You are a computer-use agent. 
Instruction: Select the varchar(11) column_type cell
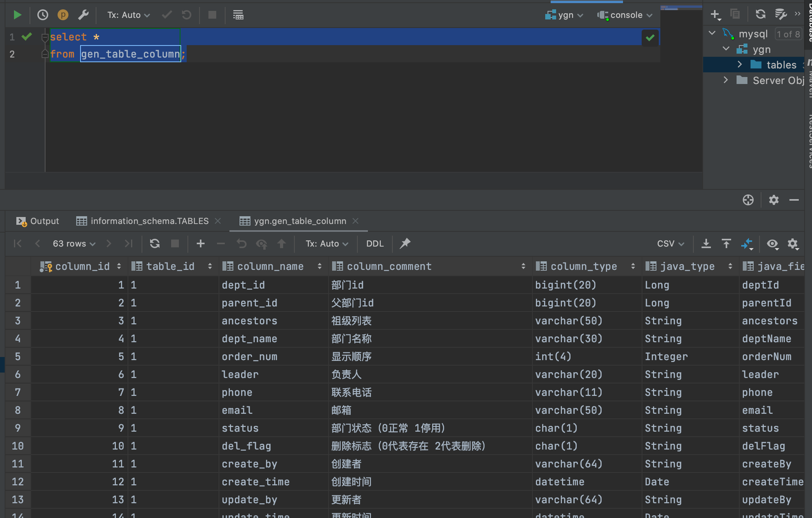(587, 392)
